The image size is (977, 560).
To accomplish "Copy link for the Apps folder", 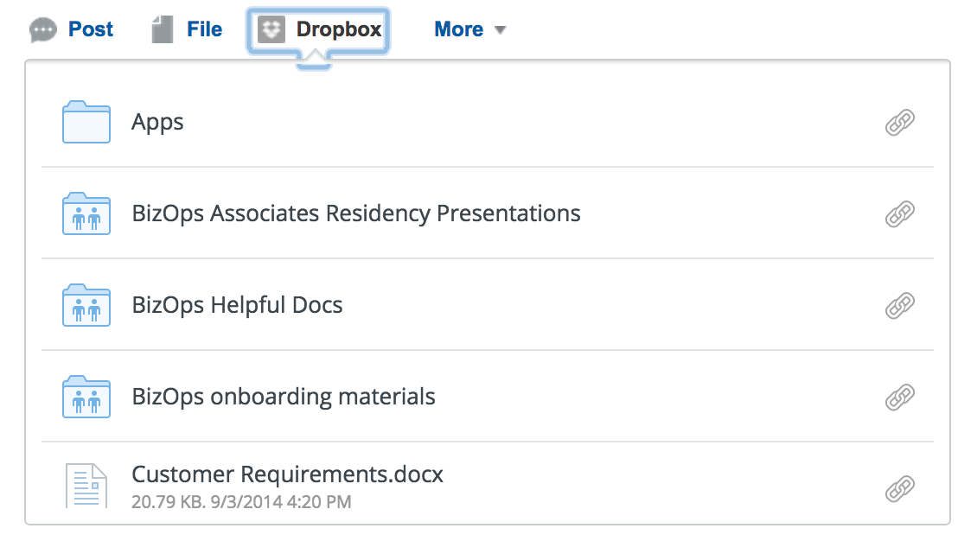I will tap(900, 123).
